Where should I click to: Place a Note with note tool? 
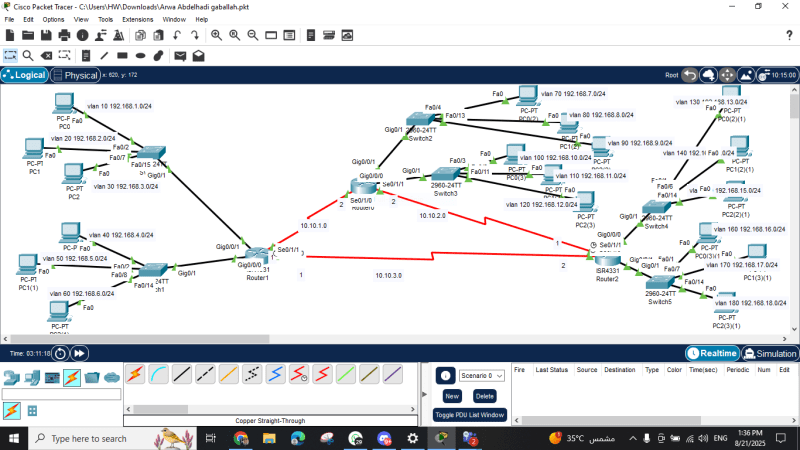(x=86, y=56)
